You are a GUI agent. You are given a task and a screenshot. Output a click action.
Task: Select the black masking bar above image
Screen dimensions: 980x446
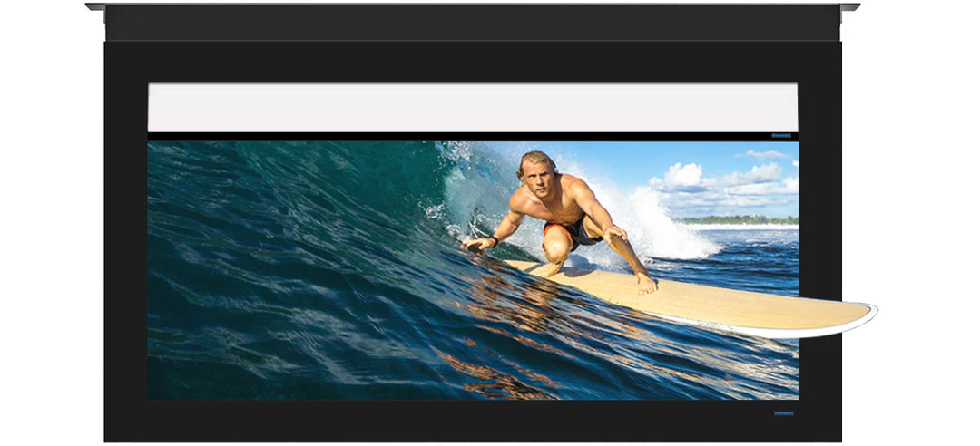pos(473,136)
